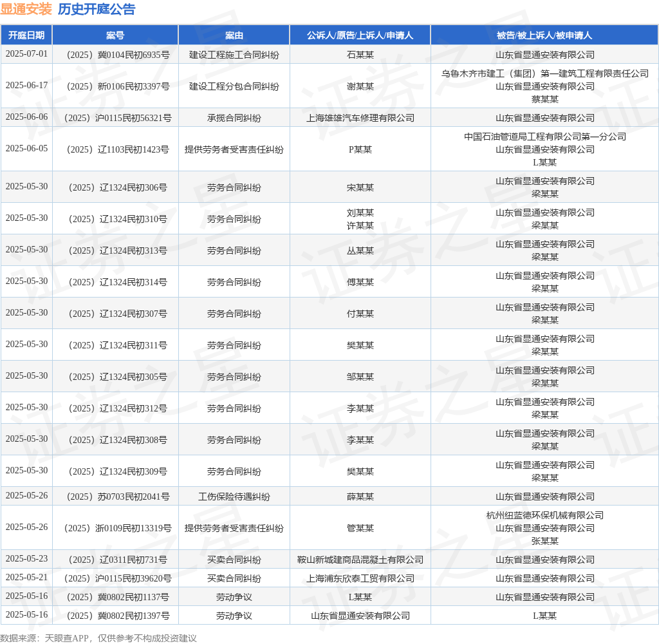
Task: Select case number (2025)辽1103民初1423号
Action: [118, 149]
